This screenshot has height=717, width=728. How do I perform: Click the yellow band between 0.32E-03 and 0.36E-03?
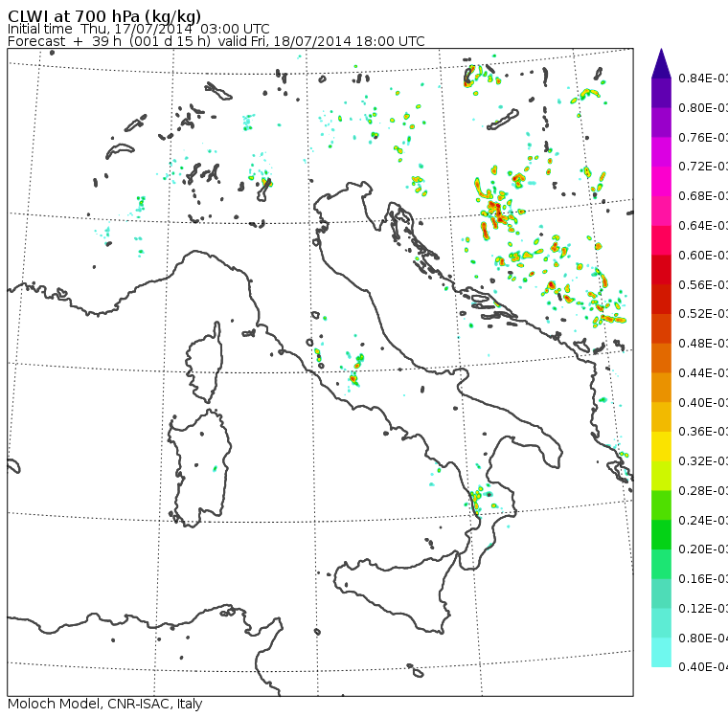pos(661,446)
